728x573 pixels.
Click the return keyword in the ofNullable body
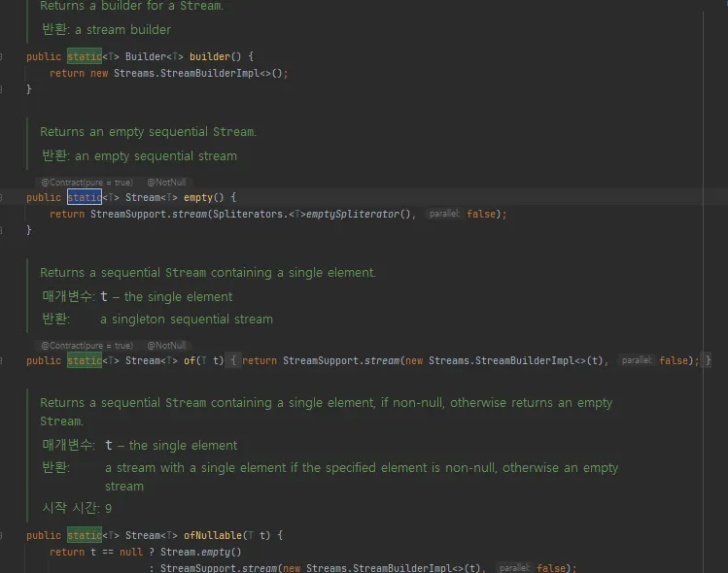[67, 552]
